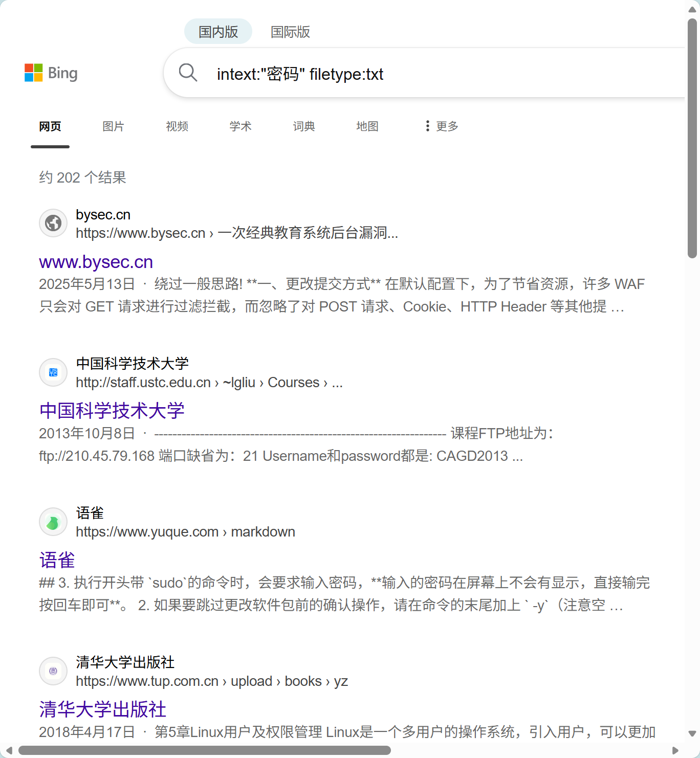Select the 图片 tab

click(x=114, y=126)
